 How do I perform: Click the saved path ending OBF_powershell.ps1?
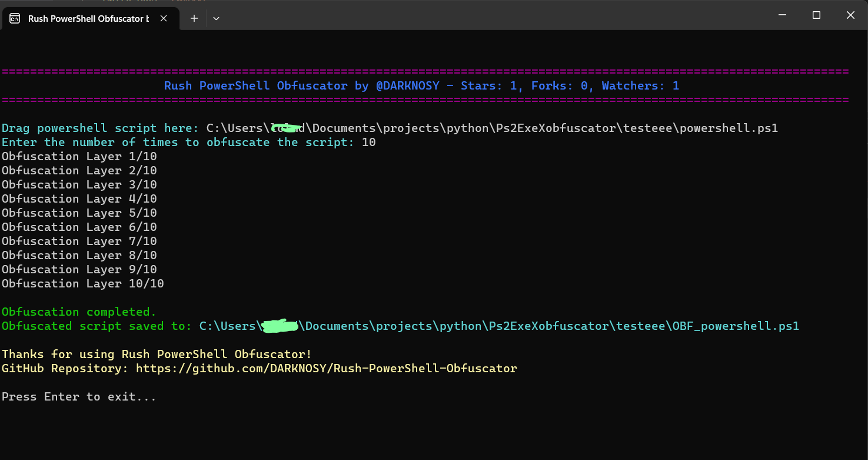click(x=499, y=326)
